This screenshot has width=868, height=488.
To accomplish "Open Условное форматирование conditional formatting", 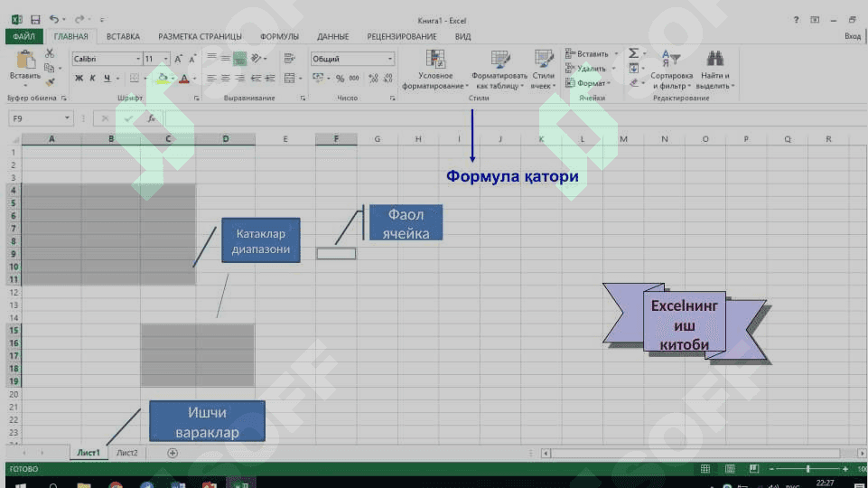I will coord(435,70).
